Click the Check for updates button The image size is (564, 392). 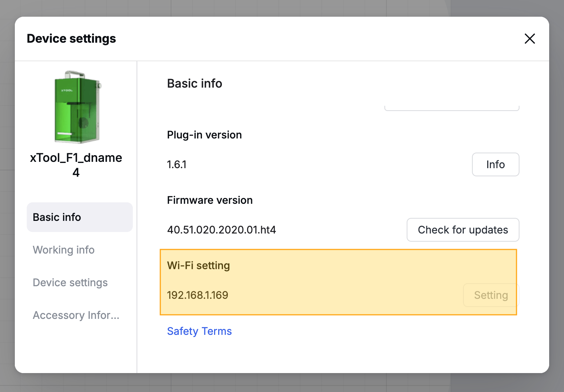pyautogui.click(x=463, y=230)
